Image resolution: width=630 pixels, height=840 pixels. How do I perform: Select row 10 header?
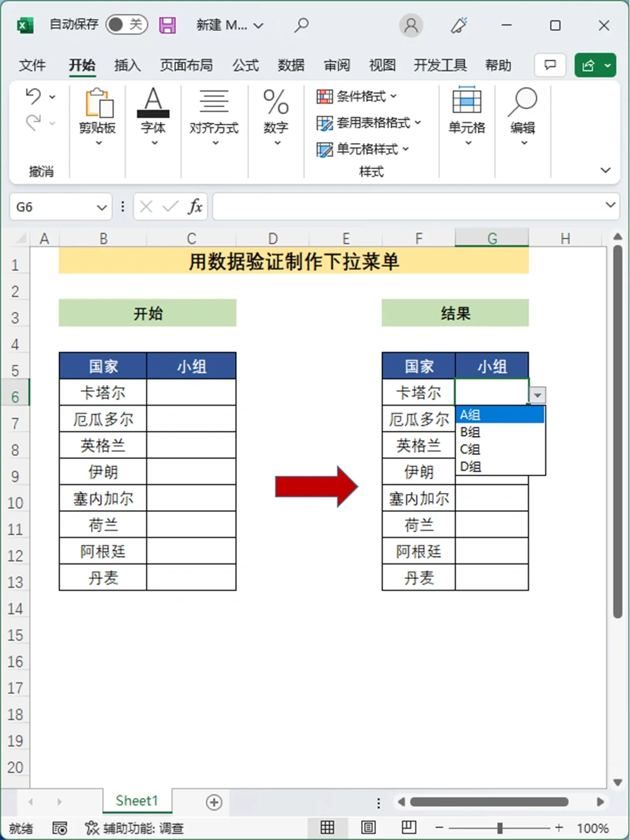pyautogui.click(x=15, y=503)
